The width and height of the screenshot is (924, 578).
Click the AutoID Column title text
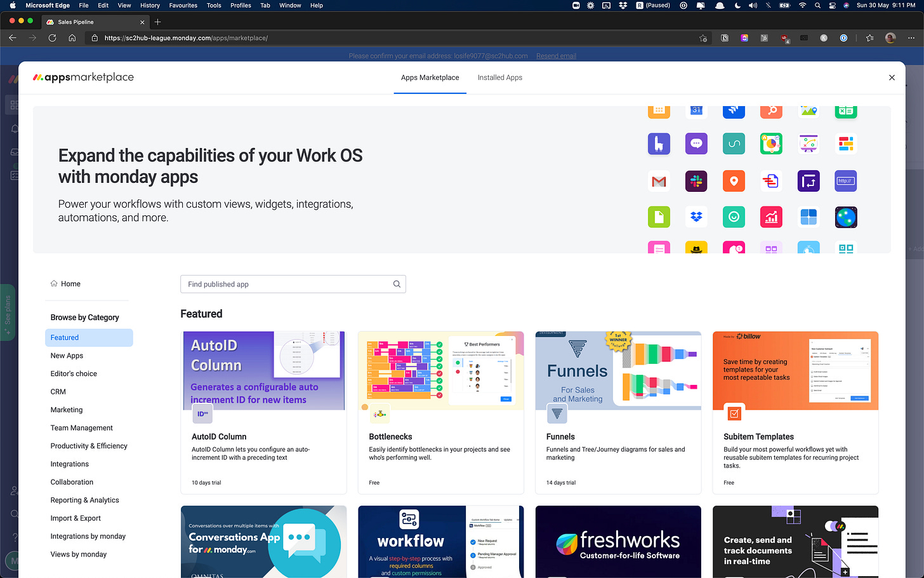coord(219,437)
